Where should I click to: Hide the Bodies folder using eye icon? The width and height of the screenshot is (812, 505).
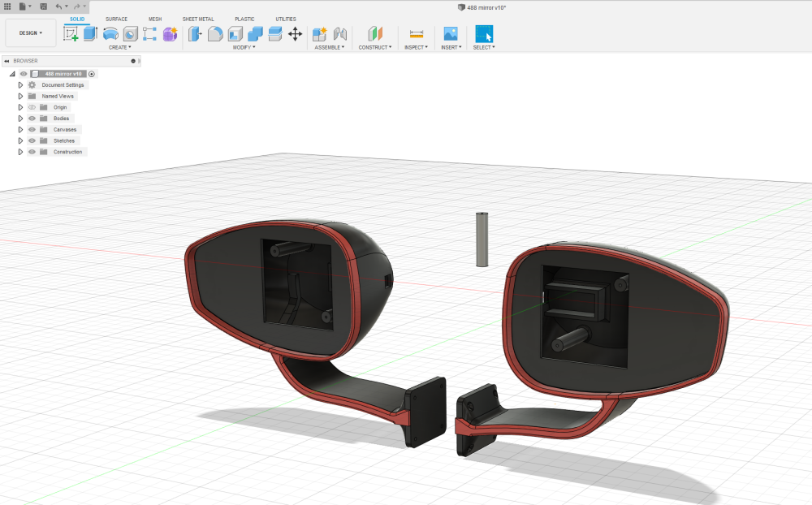point(32,119)
